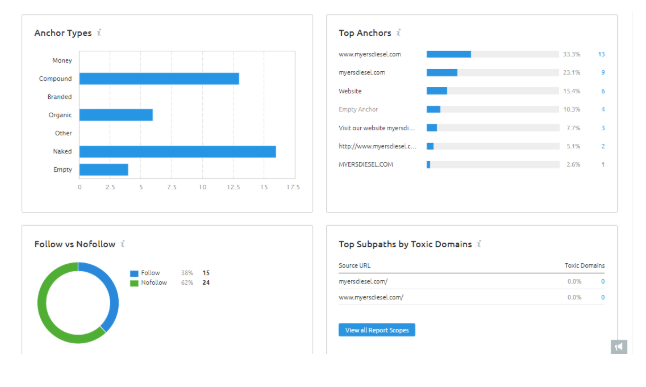
Task: Click the Toxic Domains column header
Action: [585, 265]
